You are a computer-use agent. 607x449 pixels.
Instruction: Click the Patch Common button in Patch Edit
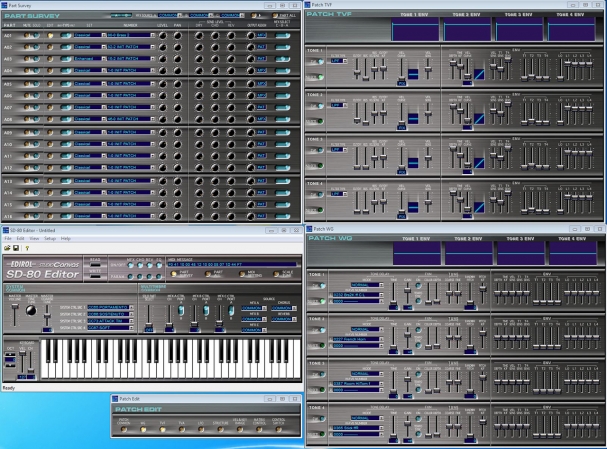[x=124, y=429]
